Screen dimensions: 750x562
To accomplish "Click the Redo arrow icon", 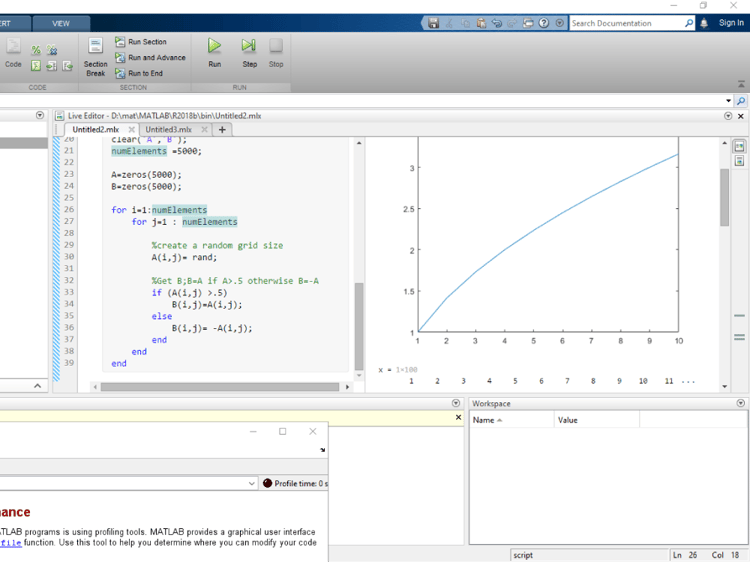I will (x=512, y=23).
